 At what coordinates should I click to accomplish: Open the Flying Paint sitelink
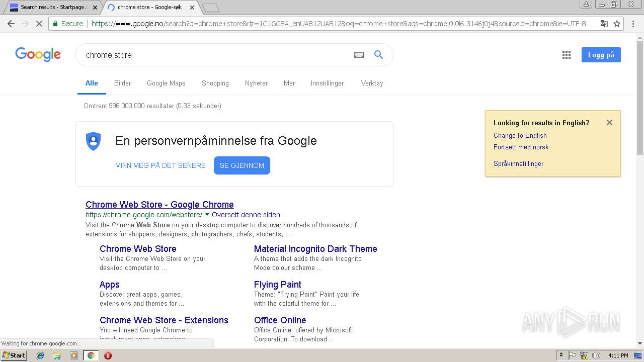tap(278, 284)
